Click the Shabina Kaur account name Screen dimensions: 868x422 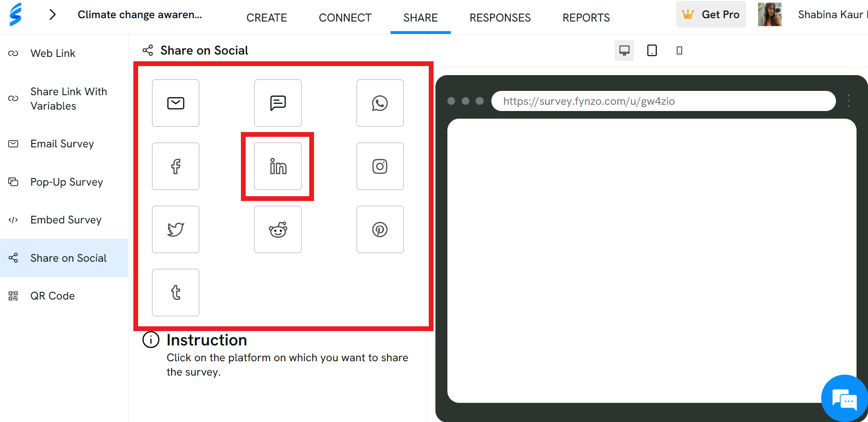(831, 14)
